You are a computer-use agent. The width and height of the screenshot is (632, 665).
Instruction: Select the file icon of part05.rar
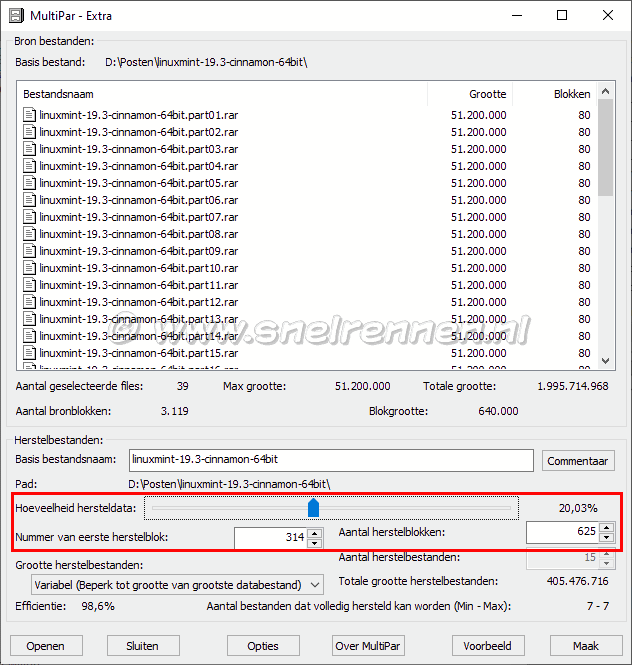(29, 183)
